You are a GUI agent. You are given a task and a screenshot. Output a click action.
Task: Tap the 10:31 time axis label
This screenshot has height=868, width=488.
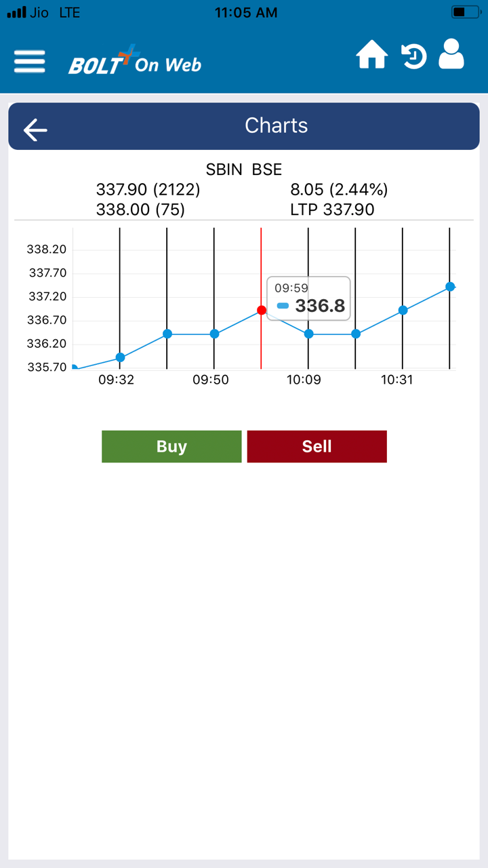[397, 380]
